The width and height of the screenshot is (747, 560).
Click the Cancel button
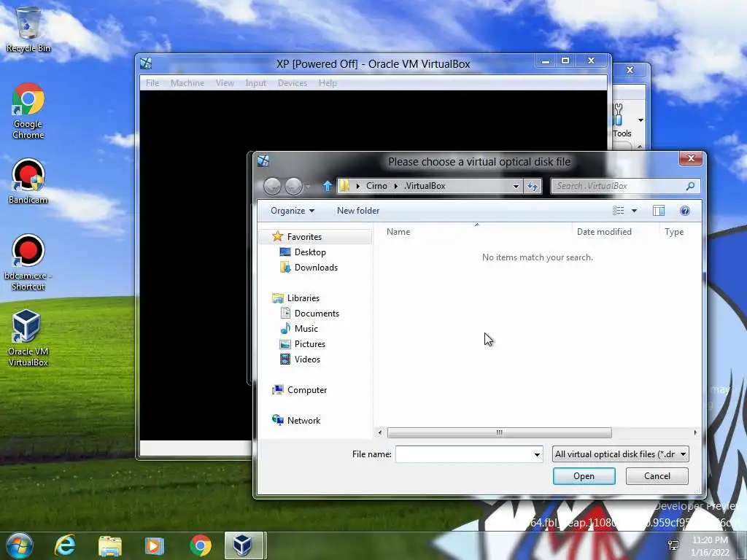[x=657, y=476]
